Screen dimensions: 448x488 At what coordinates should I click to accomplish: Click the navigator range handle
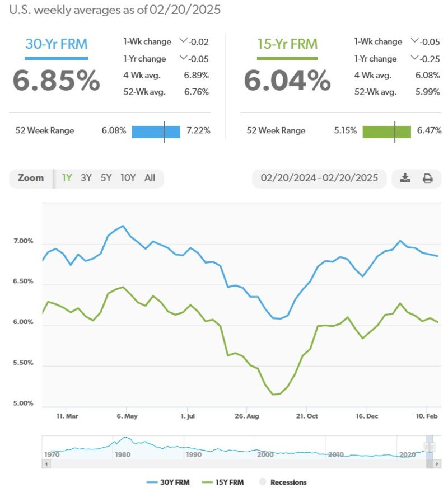coord(430,447)
